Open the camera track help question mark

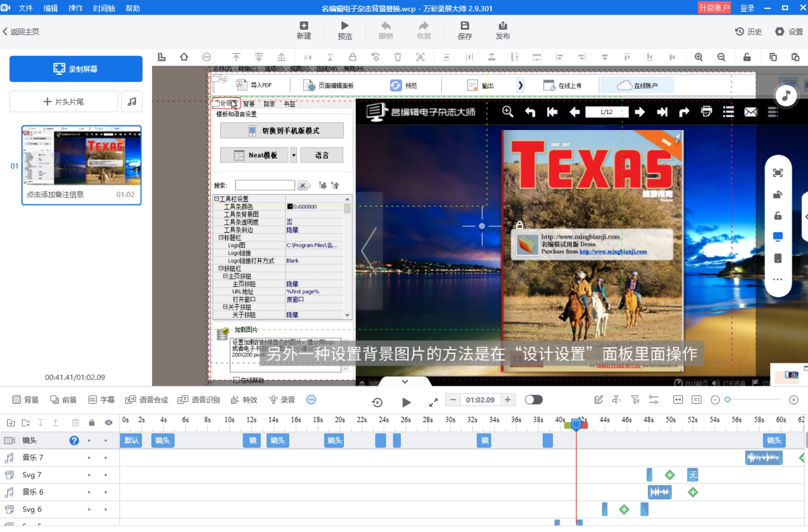point(74,440)
